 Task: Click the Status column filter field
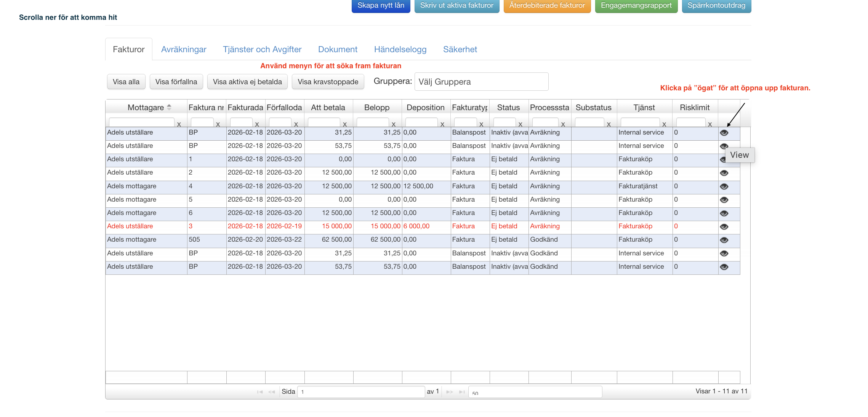click(x=504, y=123)
